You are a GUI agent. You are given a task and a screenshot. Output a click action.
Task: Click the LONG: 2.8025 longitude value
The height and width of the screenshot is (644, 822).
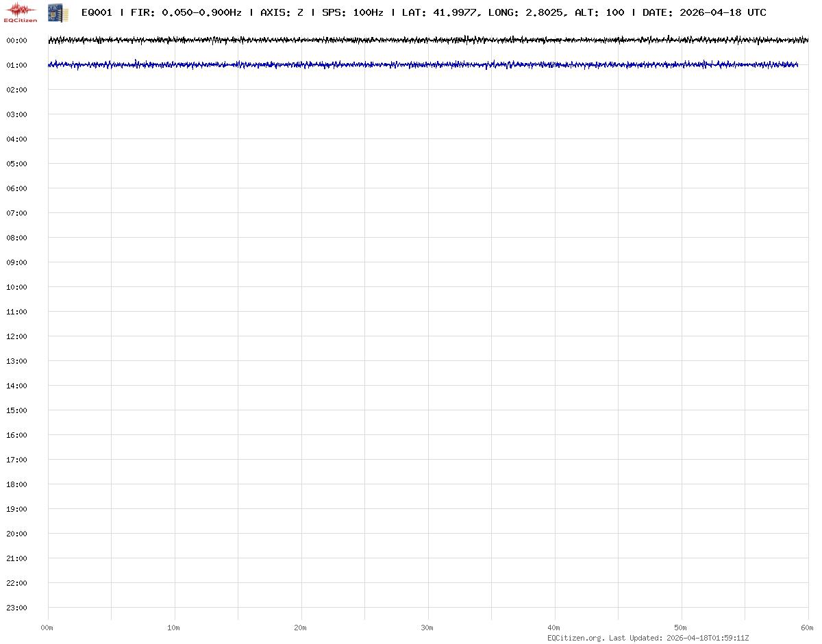coord(526,12)
